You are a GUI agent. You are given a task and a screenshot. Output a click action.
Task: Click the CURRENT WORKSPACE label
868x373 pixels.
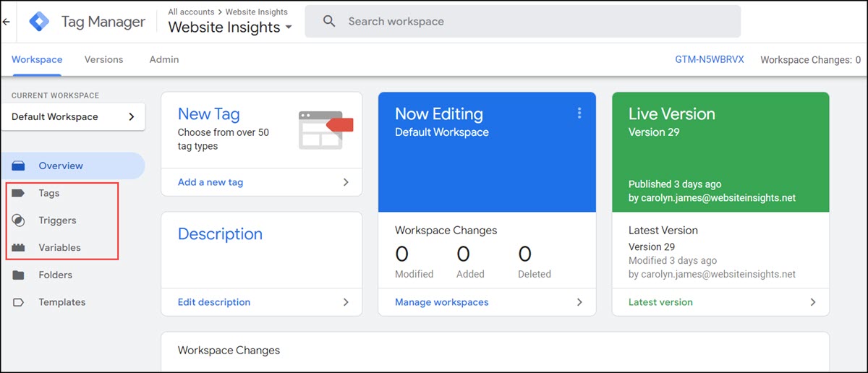point(56,95)
